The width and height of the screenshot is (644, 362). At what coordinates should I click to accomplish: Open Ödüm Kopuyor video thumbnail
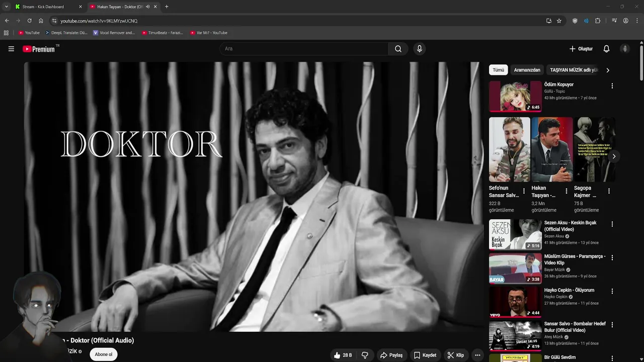pyautogui.click(x=515, y=97)
